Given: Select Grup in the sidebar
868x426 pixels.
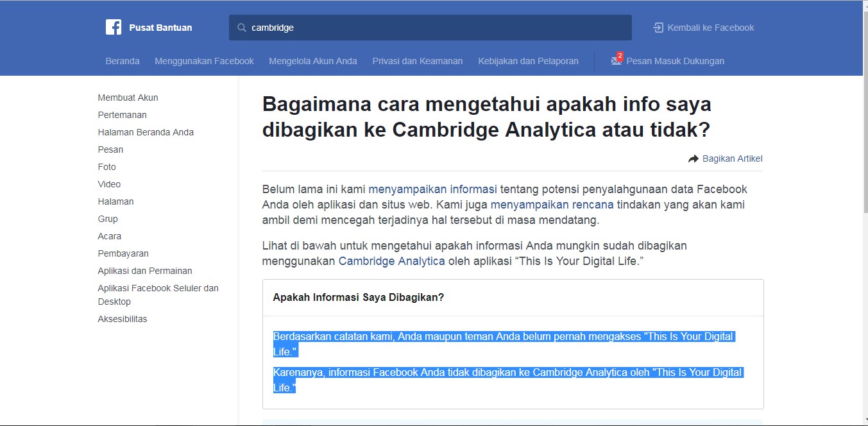Looking at the screenshot, I should coord(108,219).
